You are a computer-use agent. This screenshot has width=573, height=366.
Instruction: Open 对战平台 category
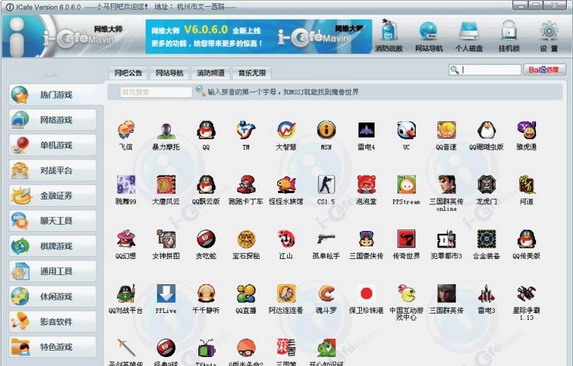click(53, 170)
